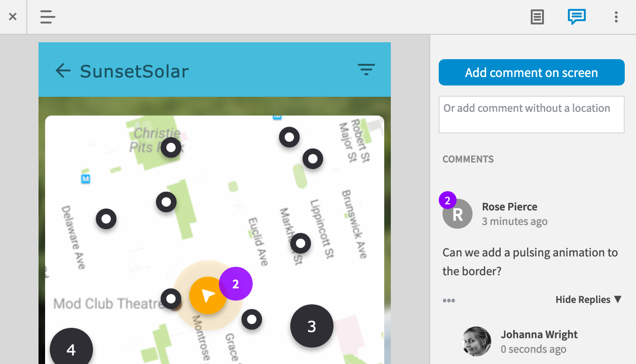Open the notes document panel icon
This screenshot has width=636, height=364.
[537, 17]
